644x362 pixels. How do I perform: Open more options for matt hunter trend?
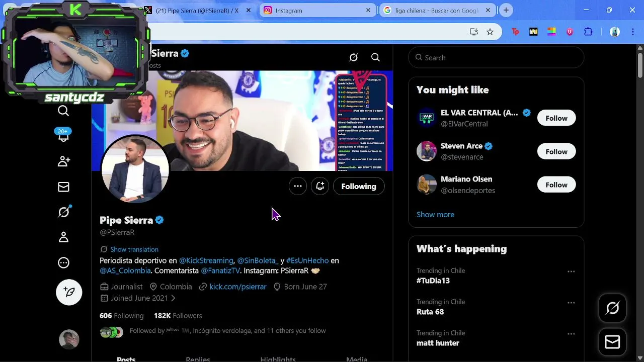(x=571, y=334)
